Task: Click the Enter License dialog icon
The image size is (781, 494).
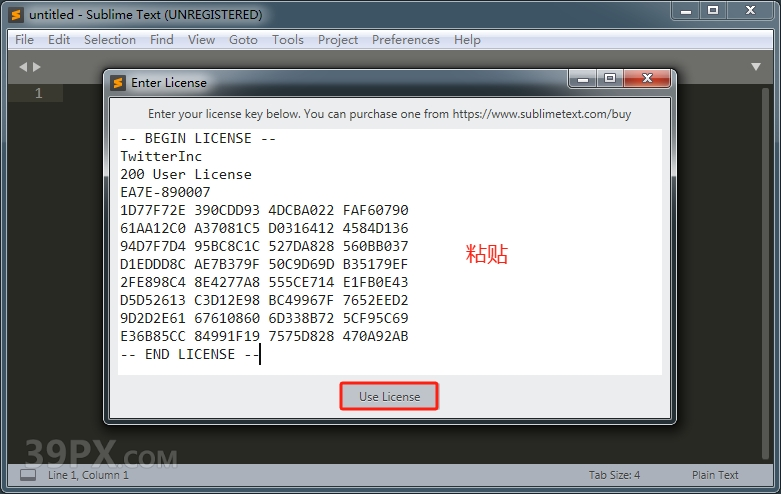Action: click(x=118, y=83)
